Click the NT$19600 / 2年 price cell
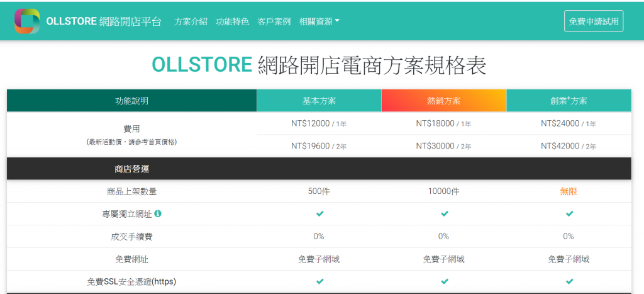The width and height of the screenshot is (644, 294). coord(319,146)
